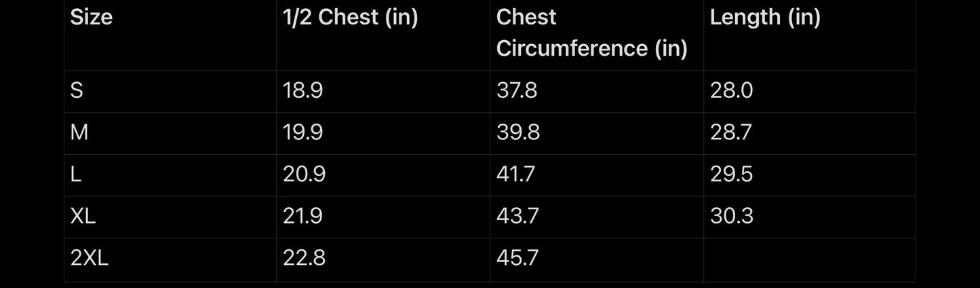
Task: Click the 30.3 length value
Action: click(732, 216)
